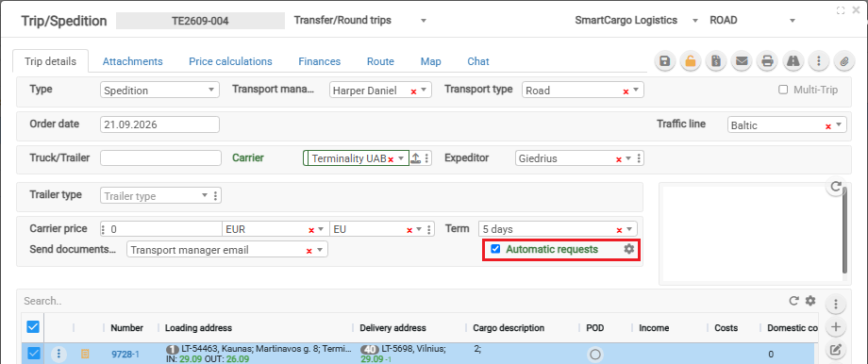868x364 pixels.
Task: Click the Order date field 21.09.2026
Action: pos(160,124)
